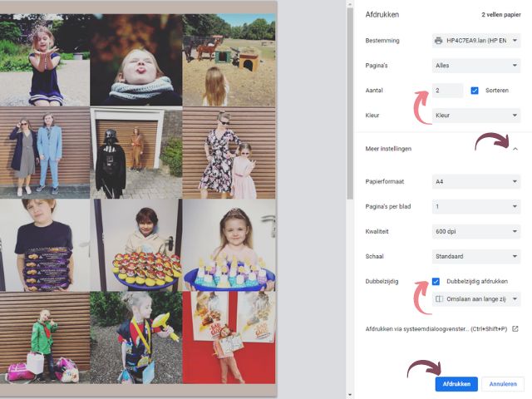Click the external link icon beside systeemdialoogvenster
Screen dimensions: 532x399
coord(515,328)
